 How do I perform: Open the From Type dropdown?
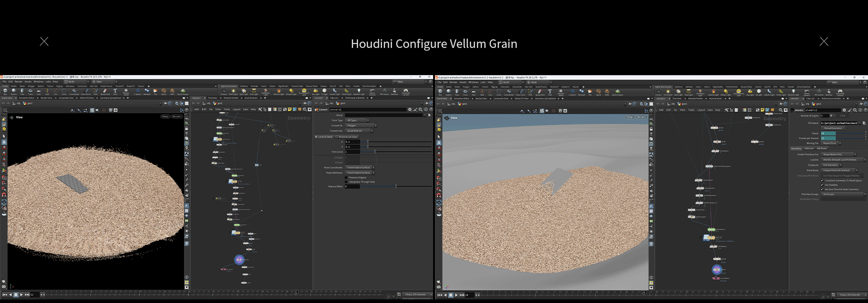point(357,120)
